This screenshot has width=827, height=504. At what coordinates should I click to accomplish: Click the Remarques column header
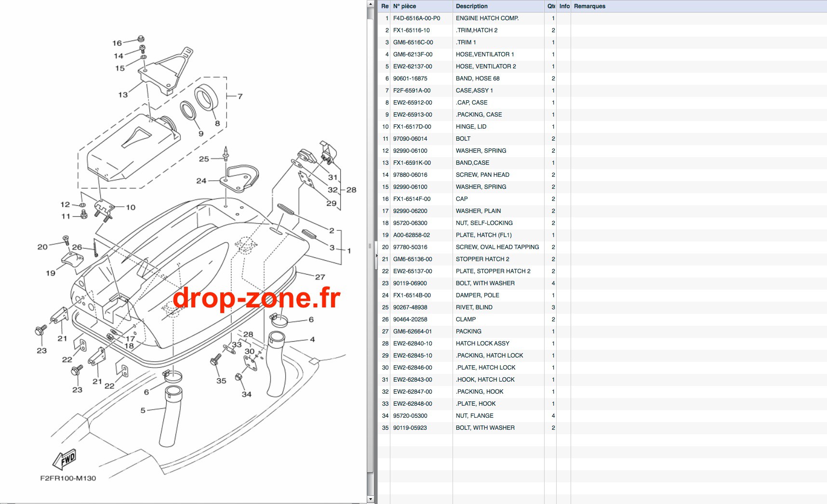point(699,6)
